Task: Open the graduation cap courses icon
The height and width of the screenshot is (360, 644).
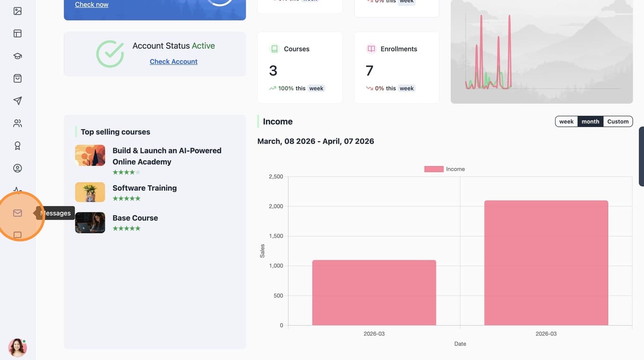Action: (x=17, y=56)
